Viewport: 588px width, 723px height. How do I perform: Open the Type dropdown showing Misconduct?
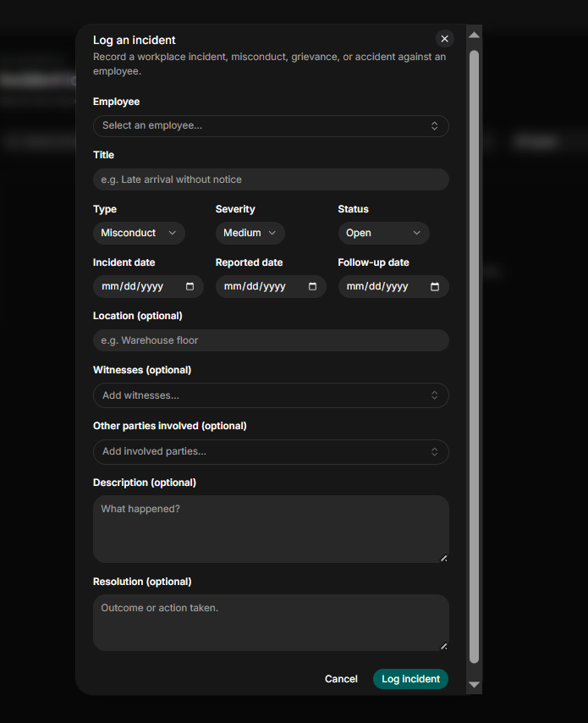point(139,233)
